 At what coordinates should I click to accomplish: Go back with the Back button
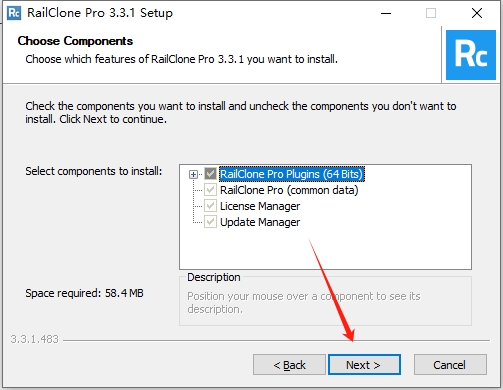[x=289, y=365]
